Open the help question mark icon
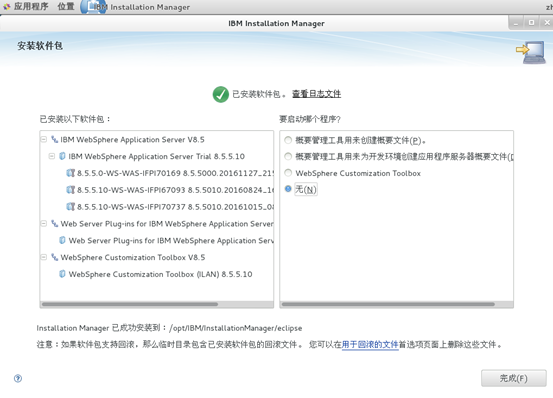This screenshot has height=398, width=553. pyautogui.click(x=18, y=378)
